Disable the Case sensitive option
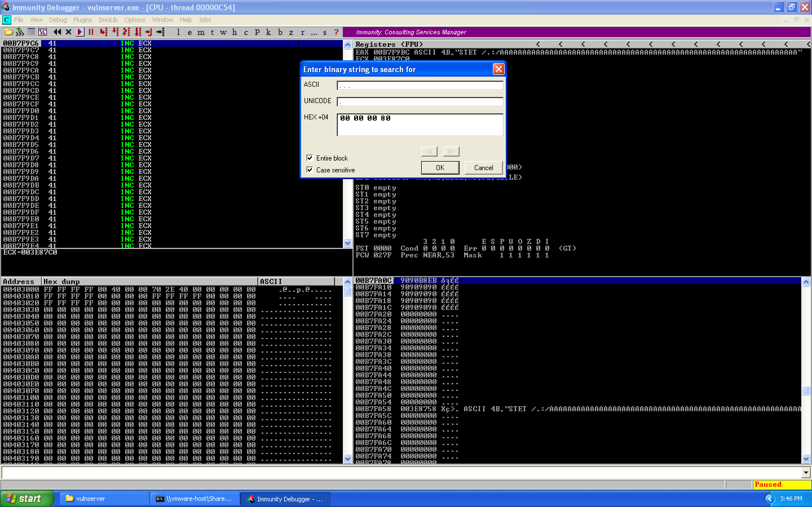This screenshot has height=507, width=812. [x=310, y=170]
